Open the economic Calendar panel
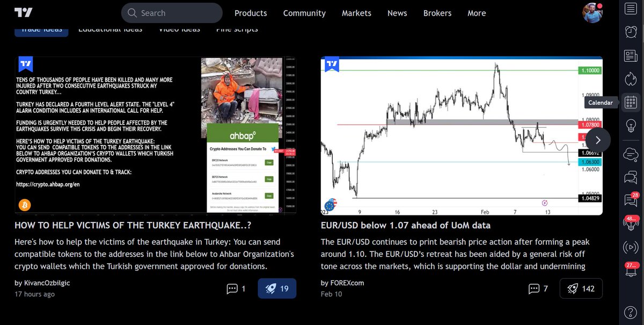The height and width of the screenshot is (325, 644). [x=631, y=102]
